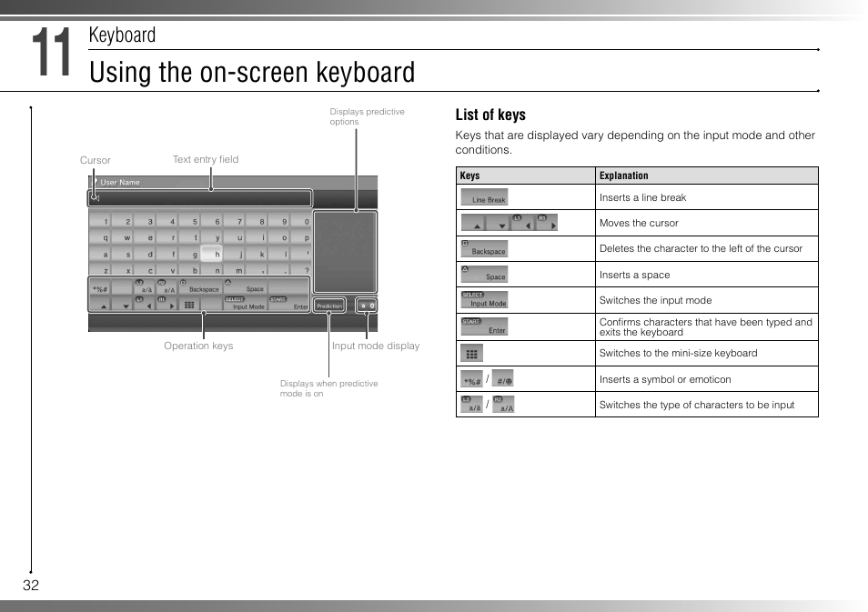Click the predictive options panel
Viewport: 868px width, 612px height.
click(x=345, y=252)
